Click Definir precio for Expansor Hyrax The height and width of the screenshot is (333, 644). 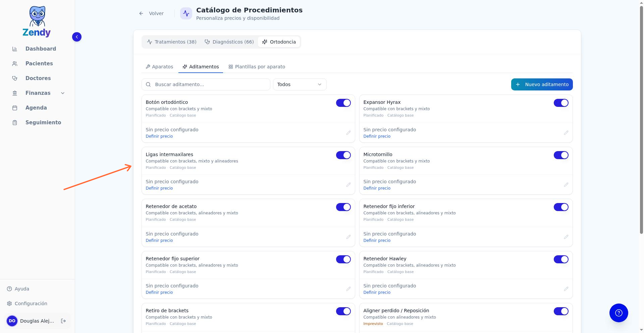point(377,136)
